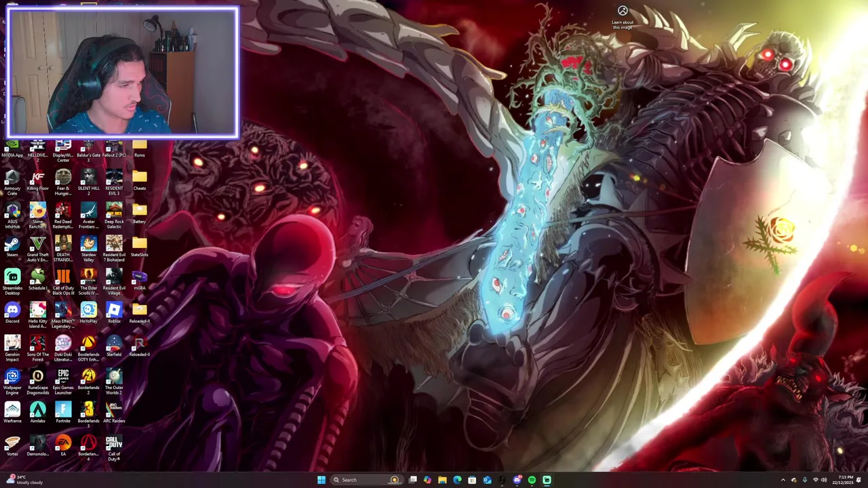Open the HoYoPlay launcher icon

[x=88, y=312]
